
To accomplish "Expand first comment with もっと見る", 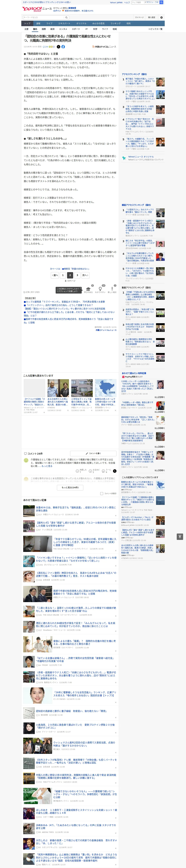I will [x=47, y=466].
